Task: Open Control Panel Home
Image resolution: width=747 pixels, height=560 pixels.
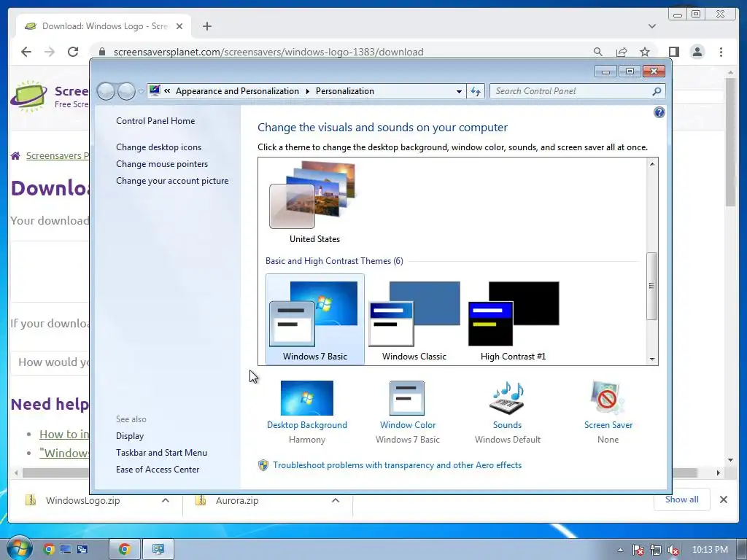Action: click(x=155, y=121)
